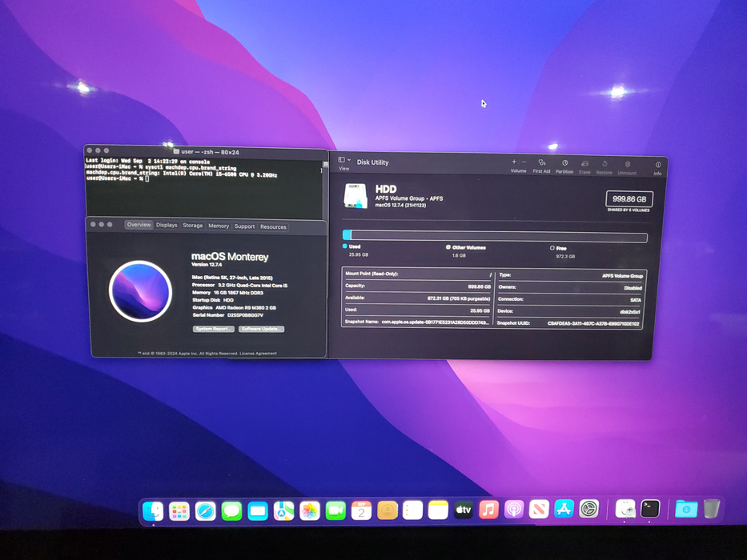Open Calendar from the Dock
Viewport: 747px width, 560px height.
coord(361,510)
